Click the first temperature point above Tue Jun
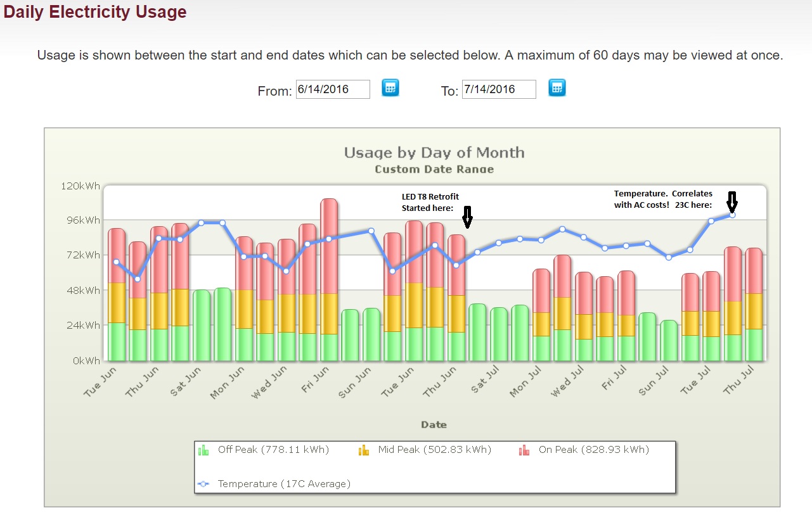Screen dimensions: 812x515 point(116,262)
